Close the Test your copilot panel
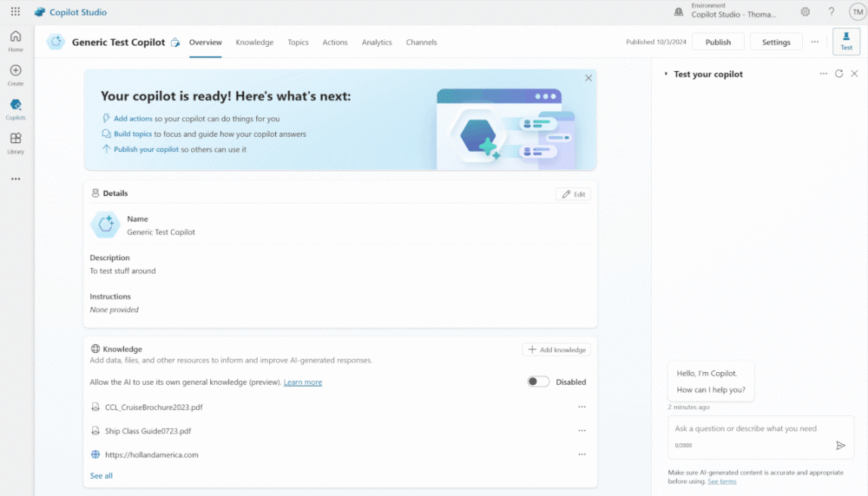The image size is (868, 496). (855, 74)
